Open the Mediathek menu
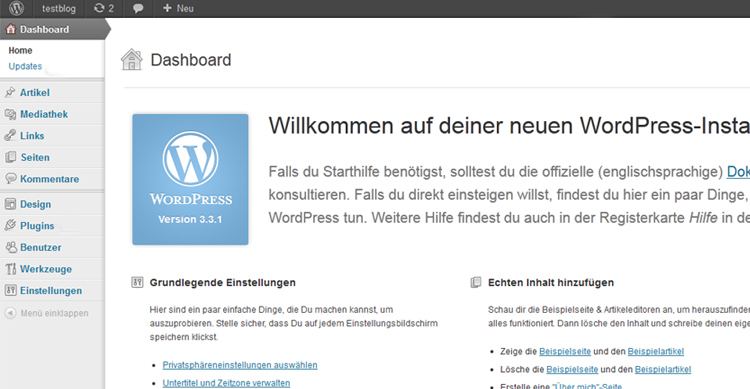This screenshot has width=750, height=389. point(44,114)
